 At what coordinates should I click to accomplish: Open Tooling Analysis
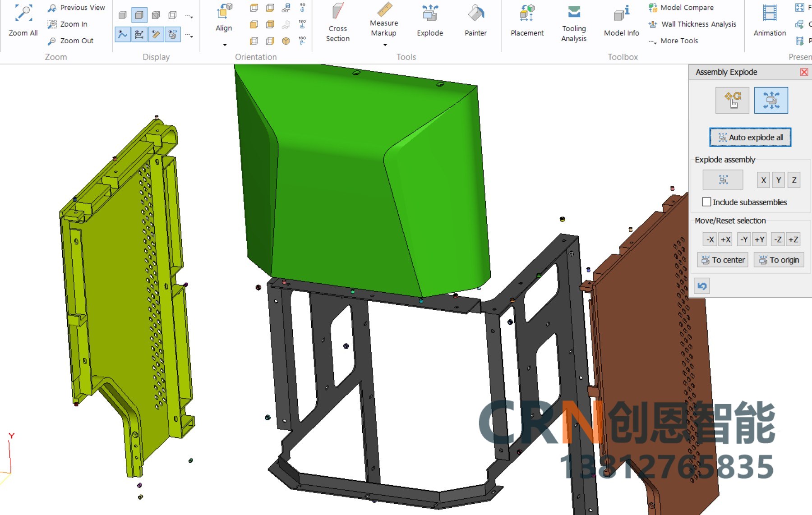[x=574, y=23]
